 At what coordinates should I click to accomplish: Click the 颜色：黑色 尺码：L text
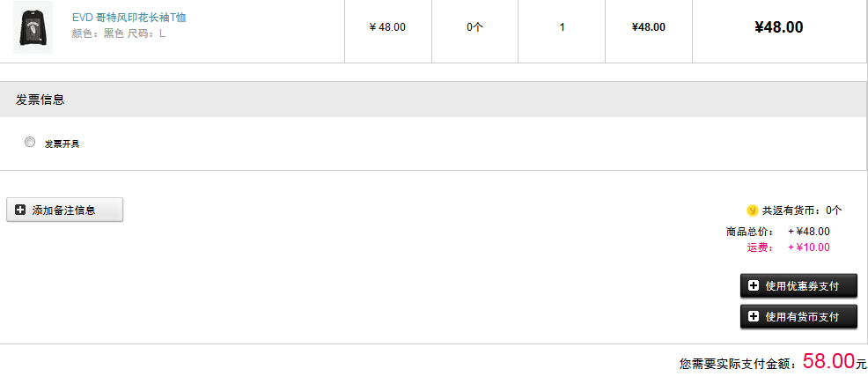click(119, 33)
